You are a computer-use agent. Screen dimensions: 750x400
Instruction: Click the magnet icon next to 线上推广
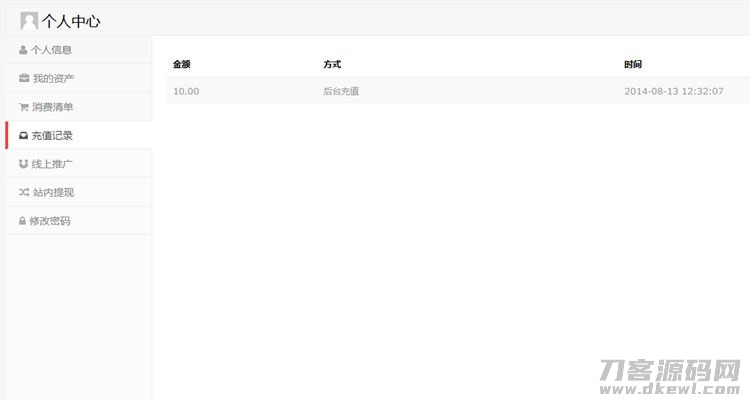coord(23,164)
